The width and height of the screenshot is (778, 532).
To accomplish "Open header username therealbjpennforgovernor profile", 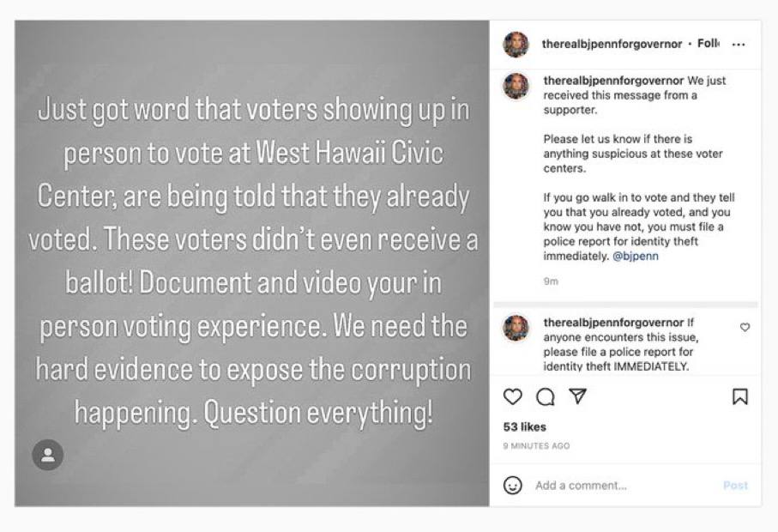I will 612,44.
